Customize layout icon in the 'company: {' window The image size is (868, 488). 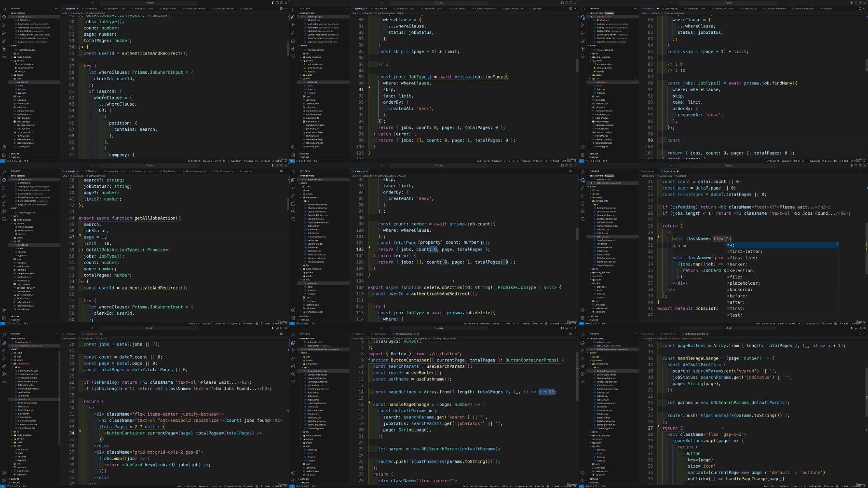pyautogui.click(x=286, y=3)
